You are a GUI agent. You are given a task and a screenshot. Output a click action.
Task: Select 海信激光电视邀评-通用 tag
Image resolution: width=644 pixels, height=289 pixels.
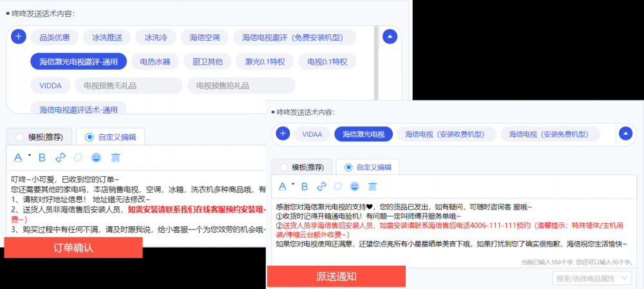79,62
